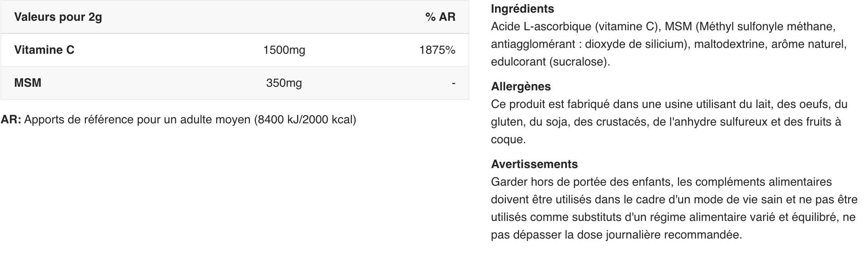Click the "% AR" column header
The width and height of the screenshot is (868, 253).
(440, 17)
